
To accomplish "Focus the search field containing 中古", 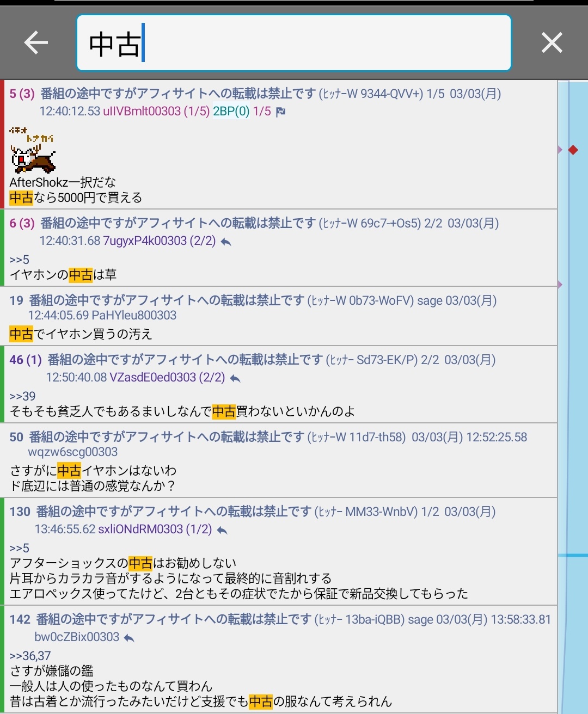I will click(x=294, y=43).
